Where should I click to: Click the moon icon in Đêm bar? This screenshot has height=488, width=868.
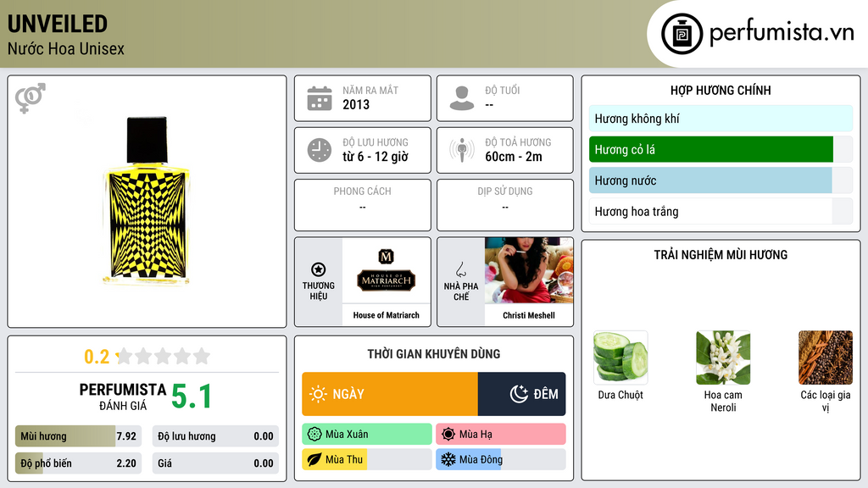click(x=519, y=394)
